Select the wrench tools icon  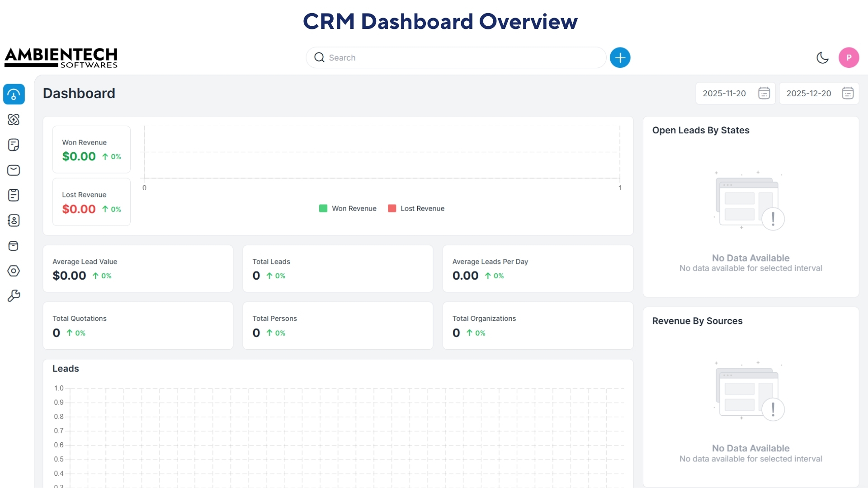pos(14,296)
